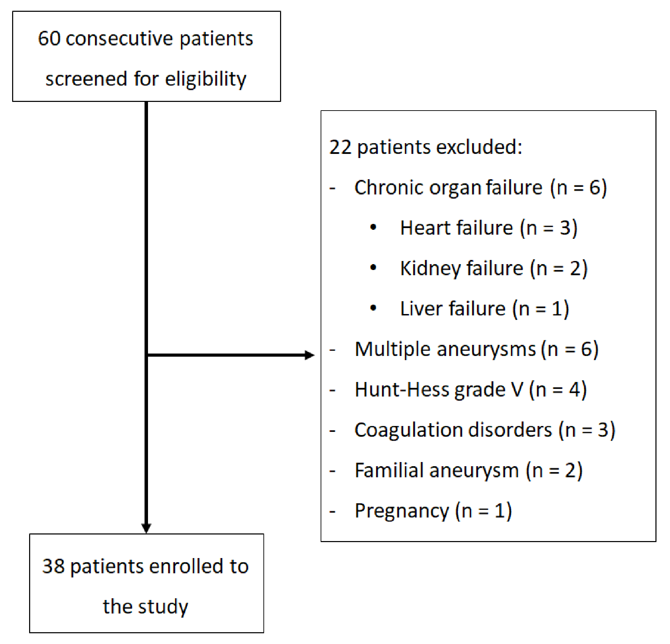Click the bullet point before Kidney failure
Screen dimensions: 670x644
373,268
